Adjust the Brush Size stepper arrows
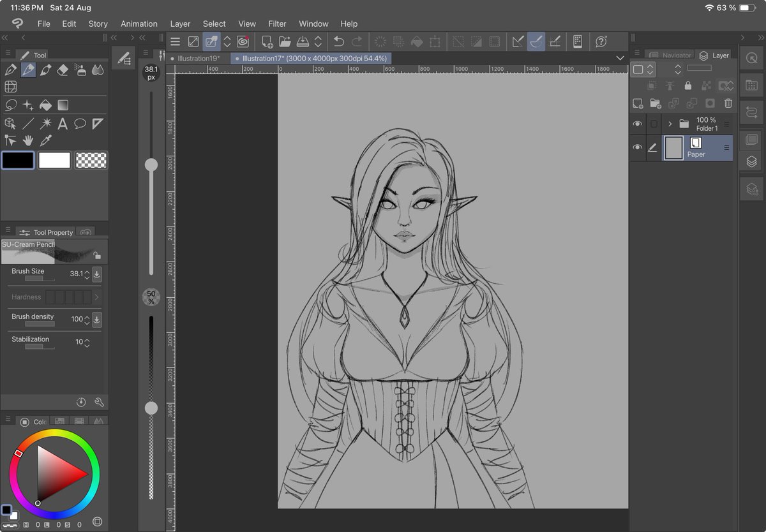This screenshot has height=532, width=766. (87, 274)
